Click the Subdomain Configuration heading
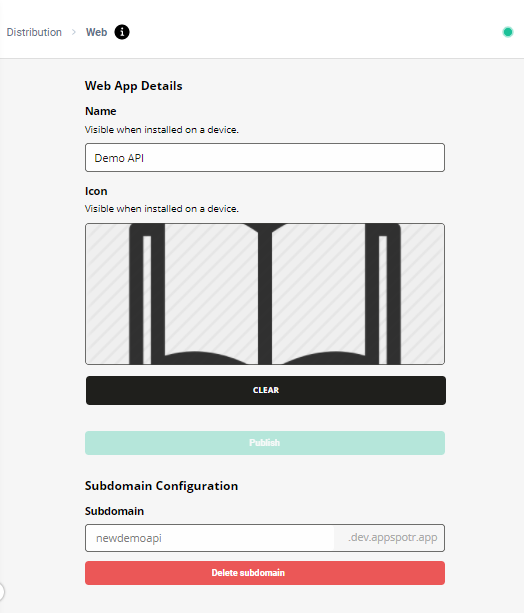 point(162,486)
